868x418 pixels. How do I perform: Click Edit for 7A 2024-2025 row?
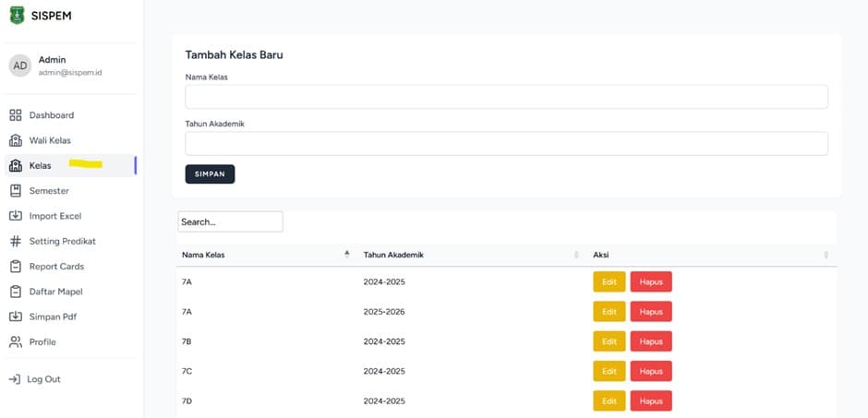tap(609, 281)
